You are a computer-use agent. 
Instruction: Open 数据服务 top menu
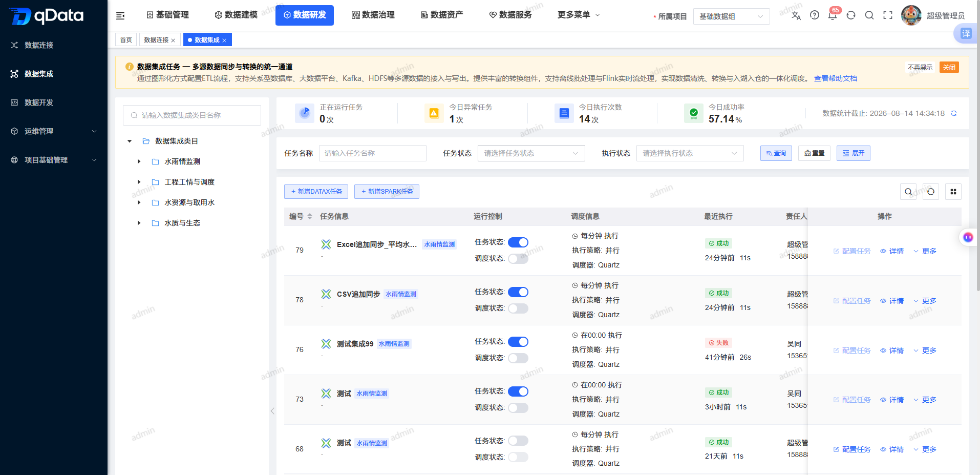tap(510, 15)
